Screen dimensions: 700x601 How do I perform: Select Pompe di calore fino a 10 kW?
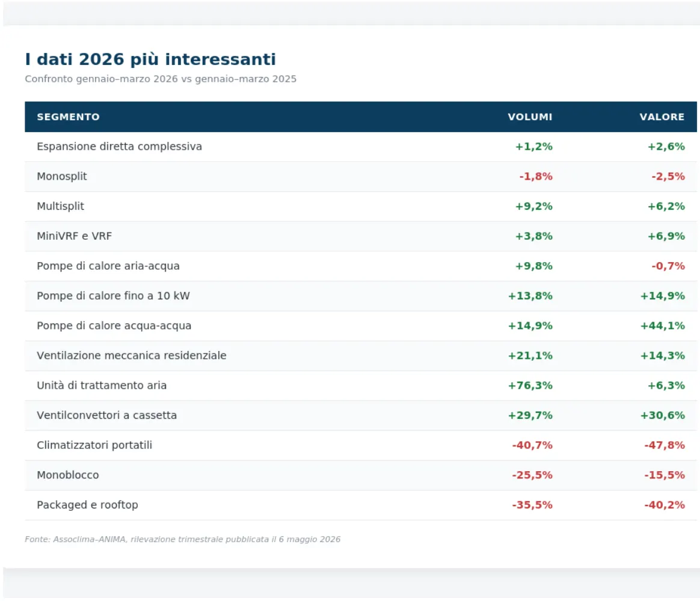[114, 296]
